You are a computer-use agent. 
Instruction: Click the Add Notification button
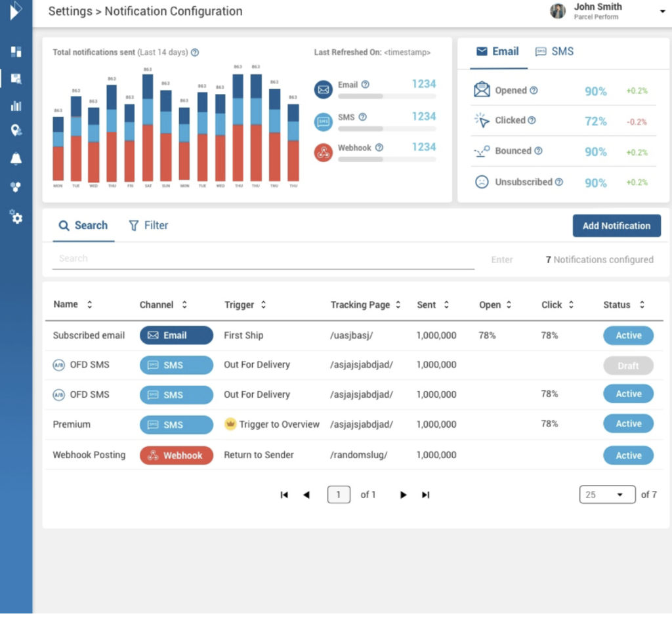[x=616, y=226]
